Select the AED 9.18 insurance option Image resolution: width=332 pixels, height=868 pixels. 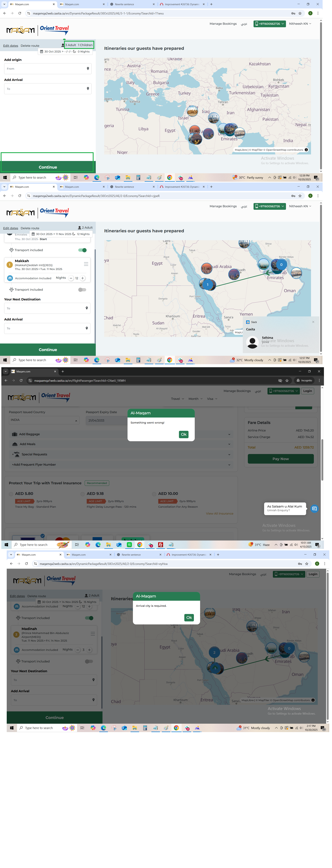point(82,494)
